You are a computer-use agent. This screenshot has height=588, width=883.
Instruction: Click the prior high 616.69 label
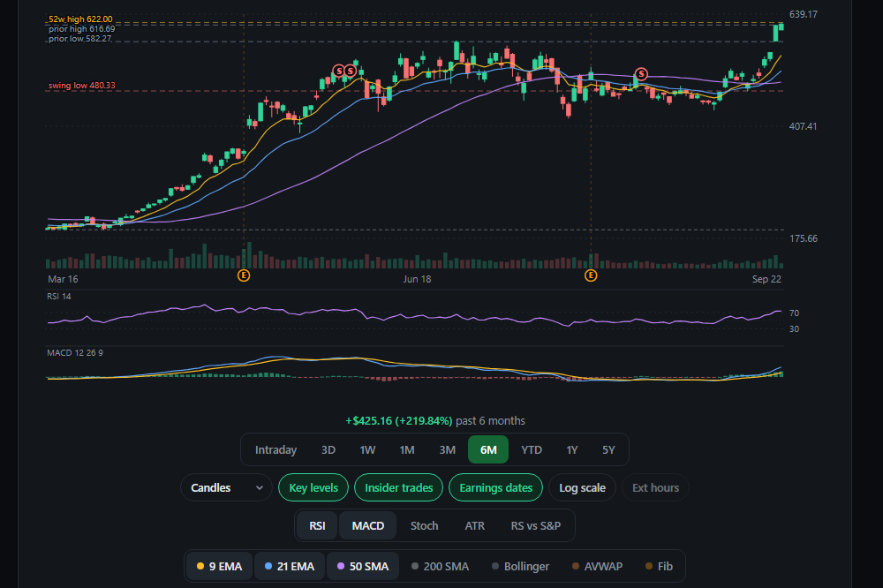pos(81,29)
